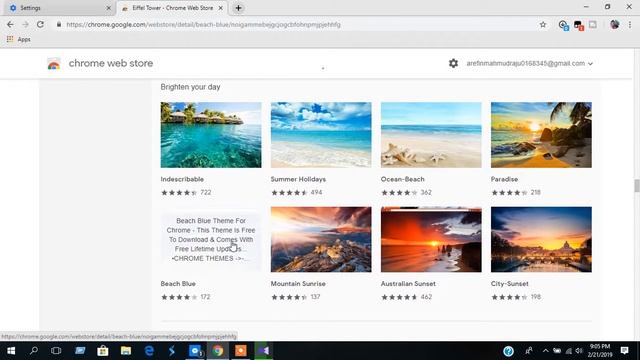Click the chrome web store header title
The height and width of the screenshot is (360, 640).
point(111,63)
